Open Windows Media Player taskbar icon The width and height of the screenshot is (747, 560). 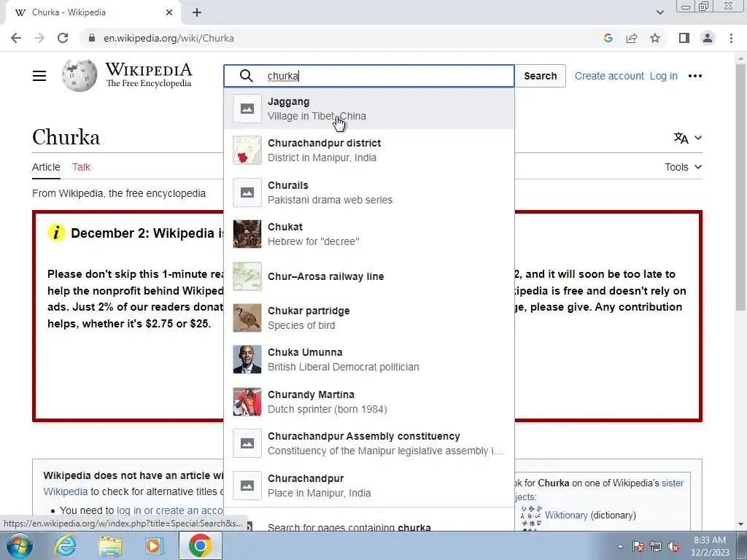coord(153,545)
